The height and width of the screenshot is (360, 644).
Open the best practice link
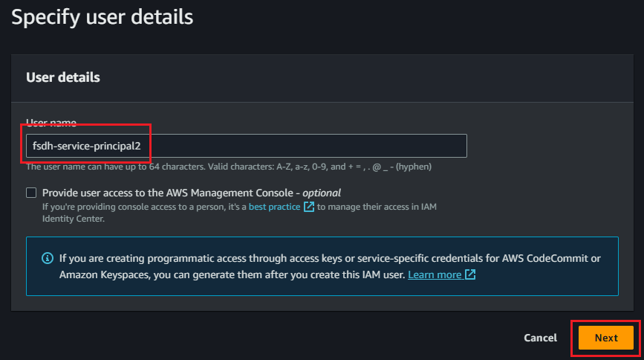274,206
